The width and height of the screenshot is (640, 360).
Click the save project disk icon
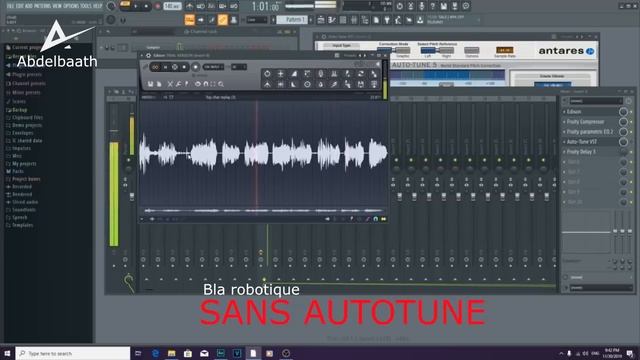point(444,6)
